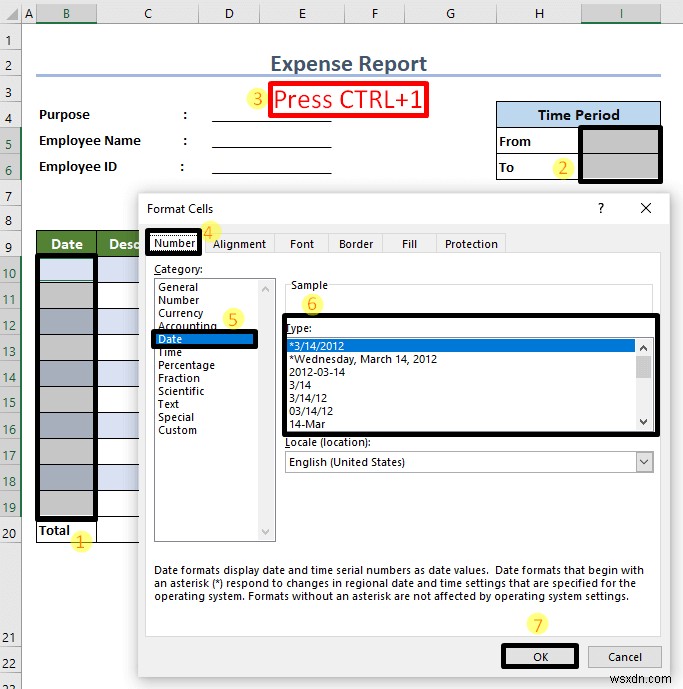
Task: Click the Cancel button
Action: click(625, 657)
